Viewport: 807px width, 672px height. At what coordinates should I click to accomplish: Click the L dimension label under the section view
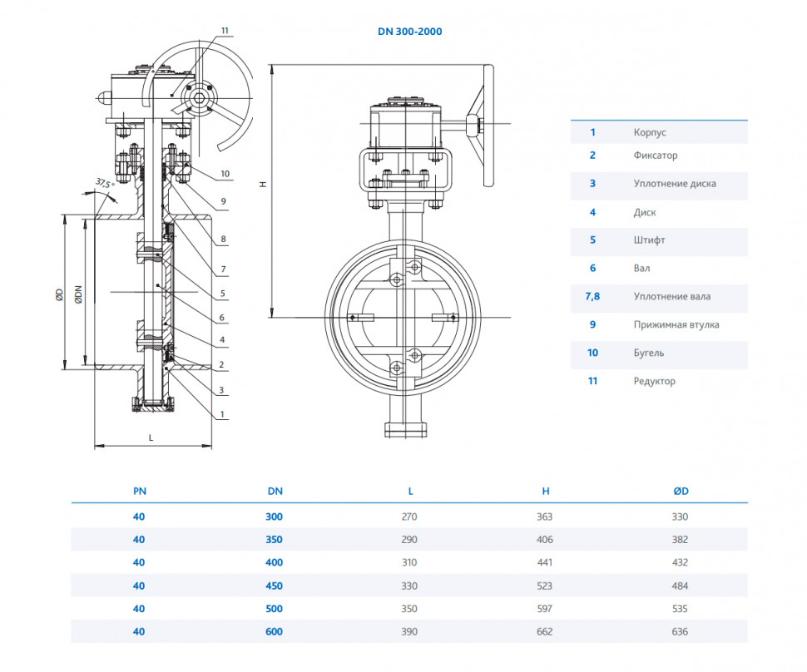pos(151,437)
